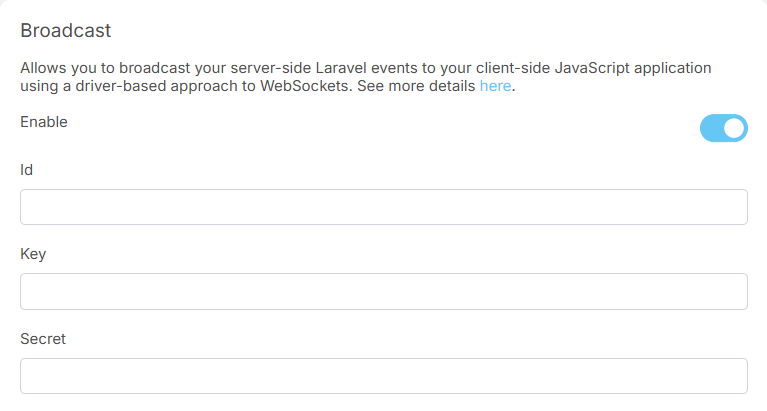Click the white knob of Enable switch
This screenshot has height=411, width=767.
(735, 128)
